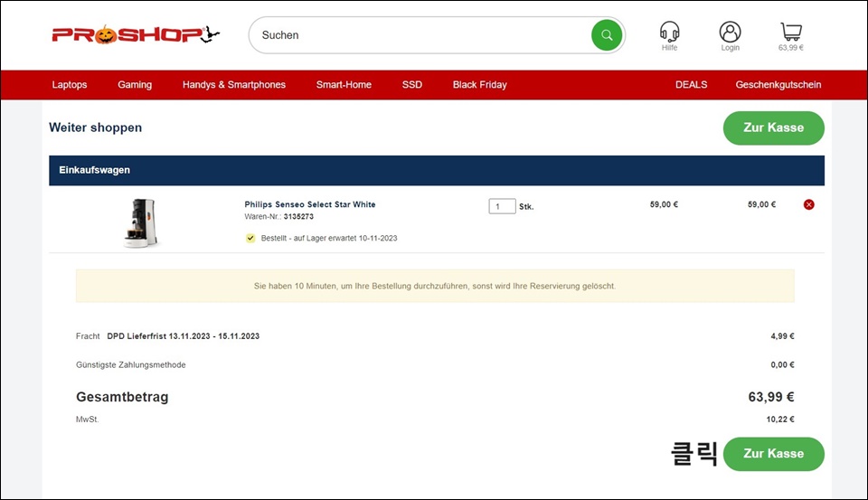Click the 4,99 € freight cost
Viewport: 868px width, 500px height.
pos(782,336)
